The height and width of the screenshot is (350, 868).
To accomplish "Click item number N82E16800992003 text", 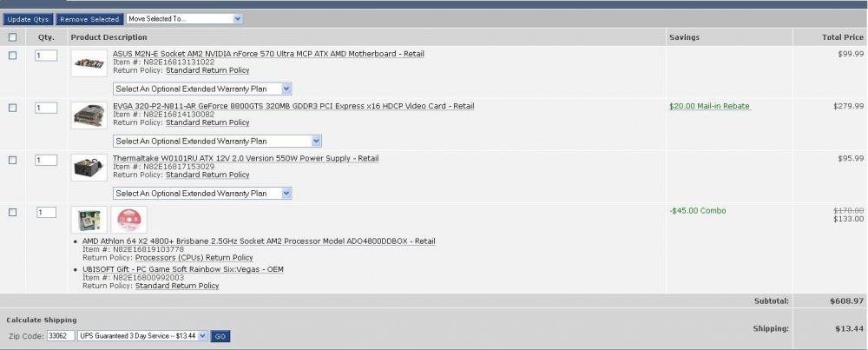I will pyautogui.click(x=148, y=277).
